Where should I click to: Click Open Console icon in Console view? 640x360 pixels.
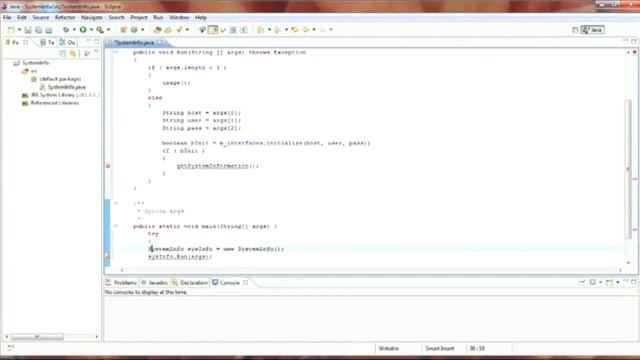[609, 282]
